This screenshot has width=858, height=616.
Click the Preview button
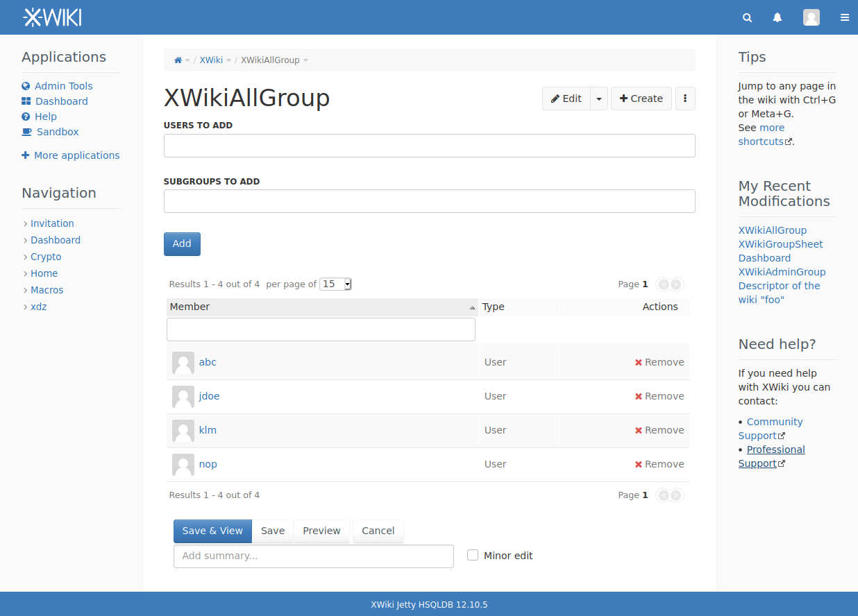point(321,531)
